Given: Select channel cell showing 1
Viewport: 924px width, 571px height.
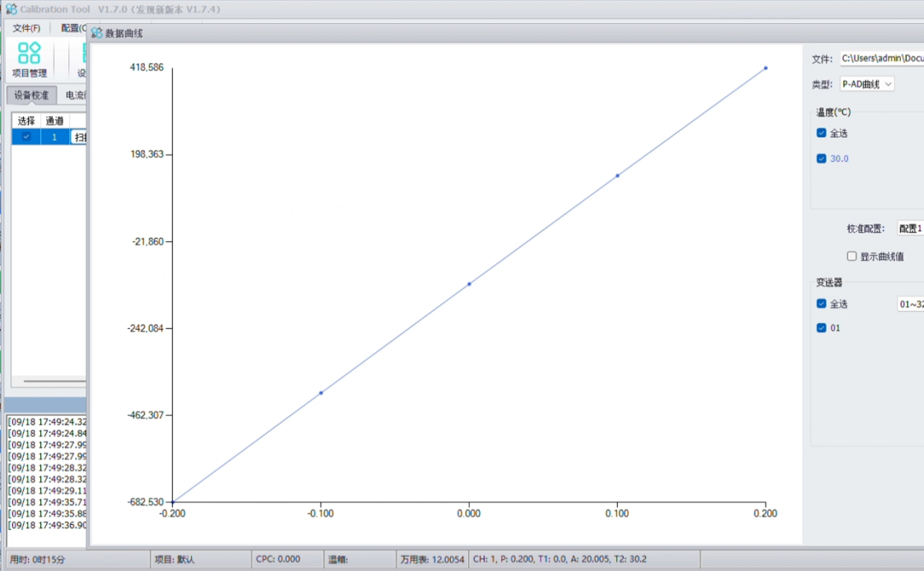Looking at the screenshot, I should [x=55, y=137].
